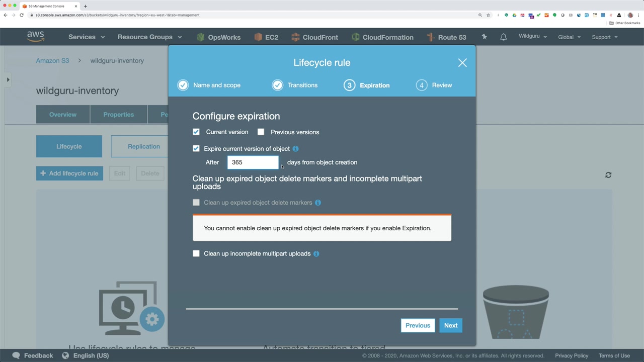Click the Chrome profile avatar
The width and height of the screenshot is (644, 362).
630,15
